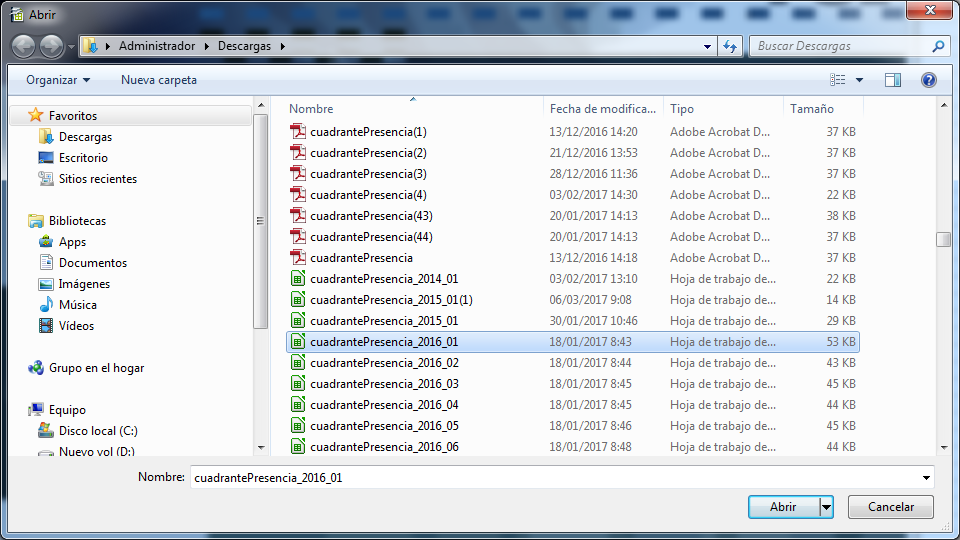Select Favoritos in the navigation pane
Image resolution: width=960 pixels, height=540 pixels.
(x=73, y=116)
